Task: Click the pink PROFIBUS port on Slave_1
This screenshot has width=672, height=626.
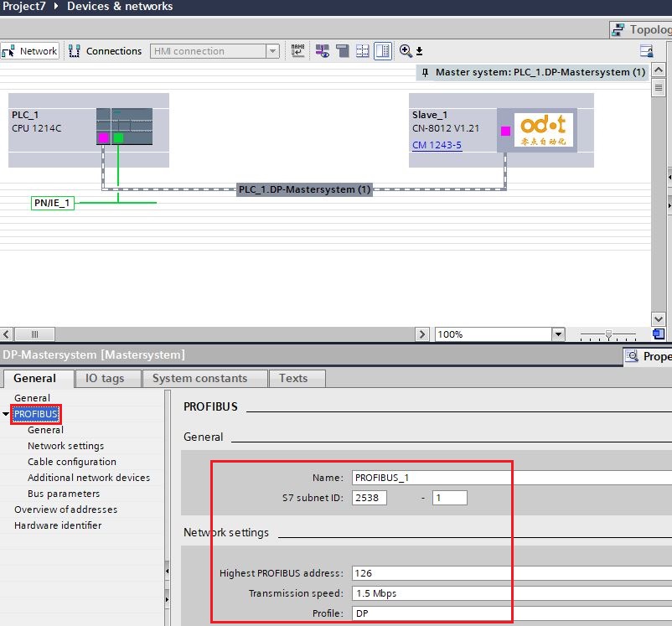Action: coord(505,131)
